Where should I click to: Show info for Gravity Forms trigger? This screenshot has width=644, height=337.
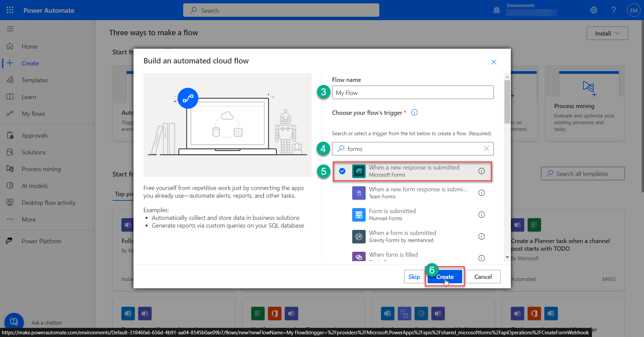[481, 236]
